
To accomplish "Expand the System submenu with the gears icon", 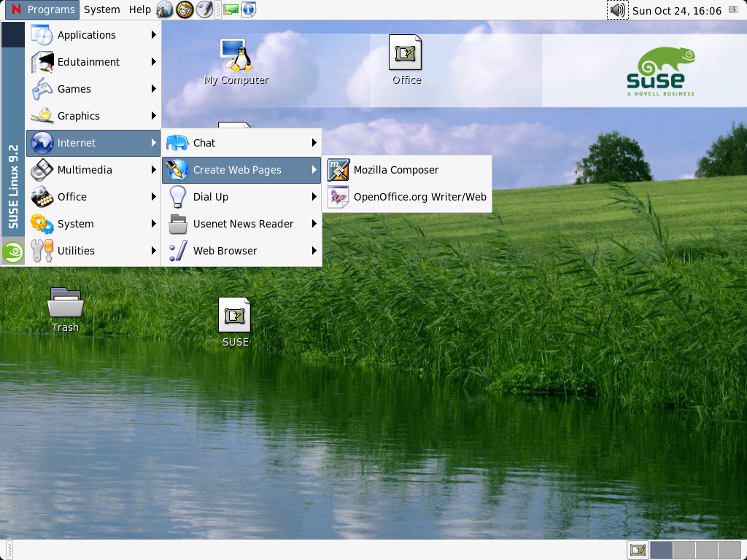I will coord(93,224).
